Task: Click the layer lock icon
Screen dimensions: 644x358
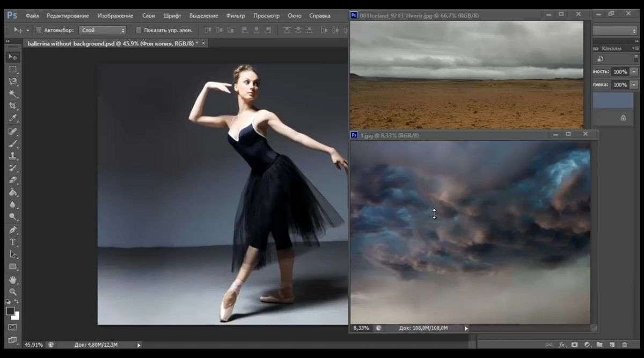Action: [623, 118]
